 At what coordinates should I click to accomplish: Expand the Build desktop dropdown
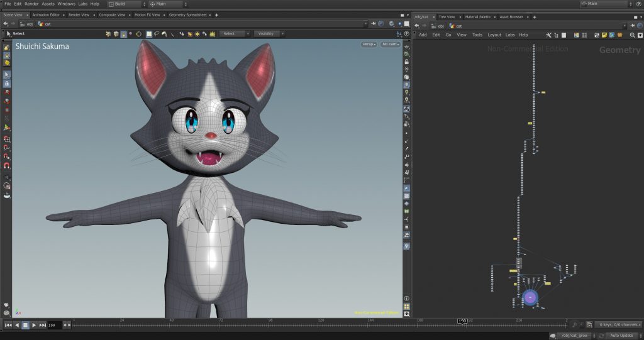[x=126, y=4]
